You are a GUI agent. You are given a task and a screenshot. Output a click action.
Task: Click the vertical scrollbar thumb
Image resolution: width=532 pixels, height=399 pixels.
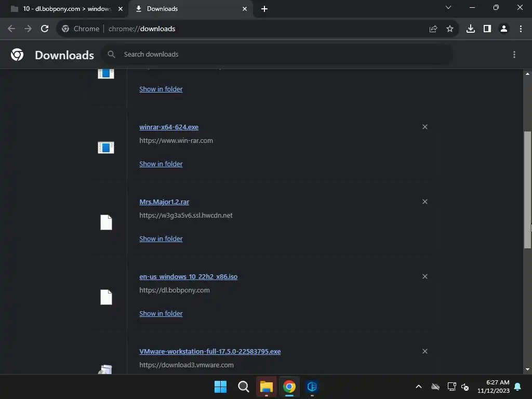click(527, 190)
